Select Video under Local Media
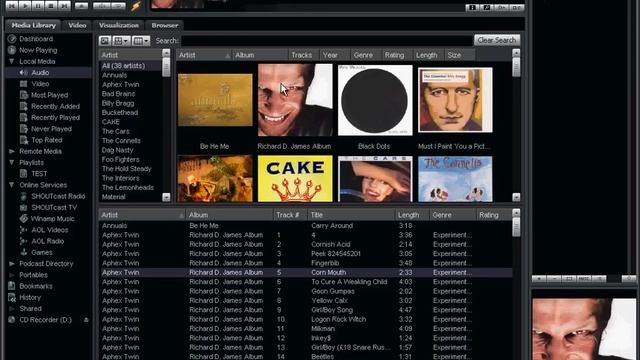Screen dimensions: 640x360 tap(40, 84)
